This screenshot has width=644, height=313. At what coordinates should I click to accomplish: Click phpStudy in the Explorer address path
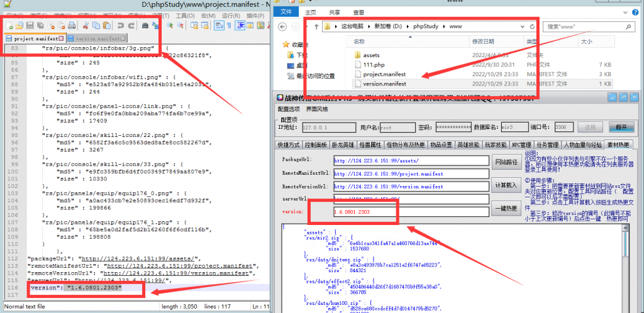[x=426, y=26]
